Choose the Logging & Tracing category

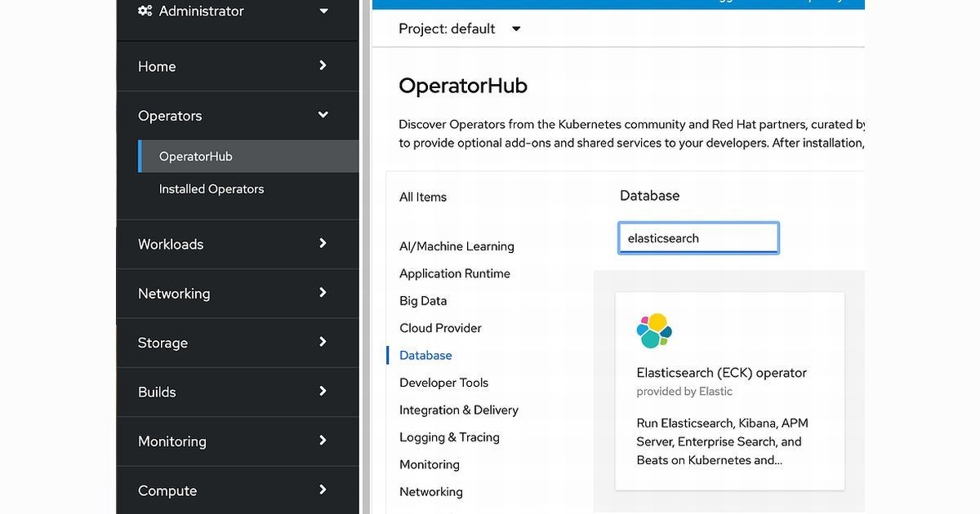click(x=449, y=437)
